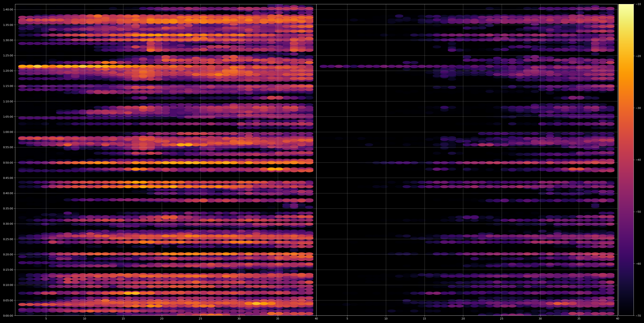
Task: Click the 1:00:00 y-axis tick label
Action: click(x=8, y=132)
